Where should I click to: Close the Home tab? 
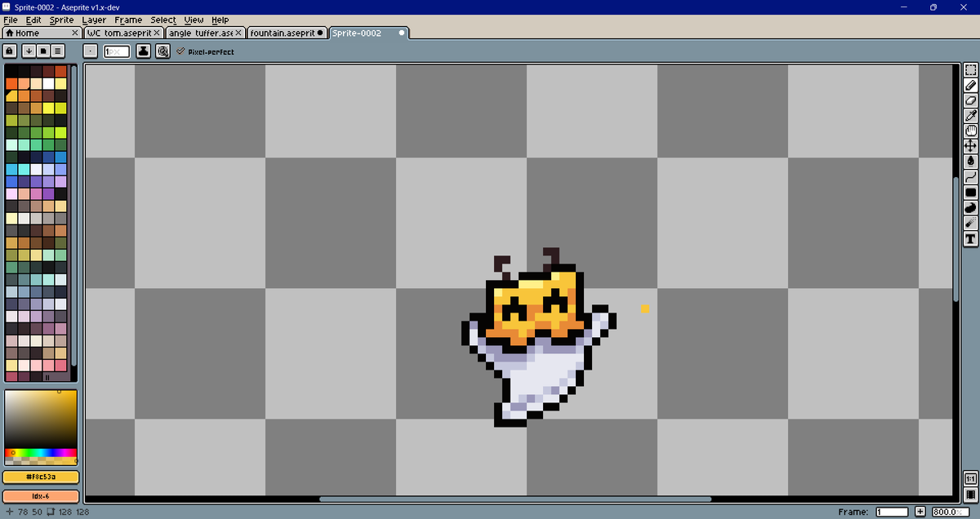[x=75, y=33]
